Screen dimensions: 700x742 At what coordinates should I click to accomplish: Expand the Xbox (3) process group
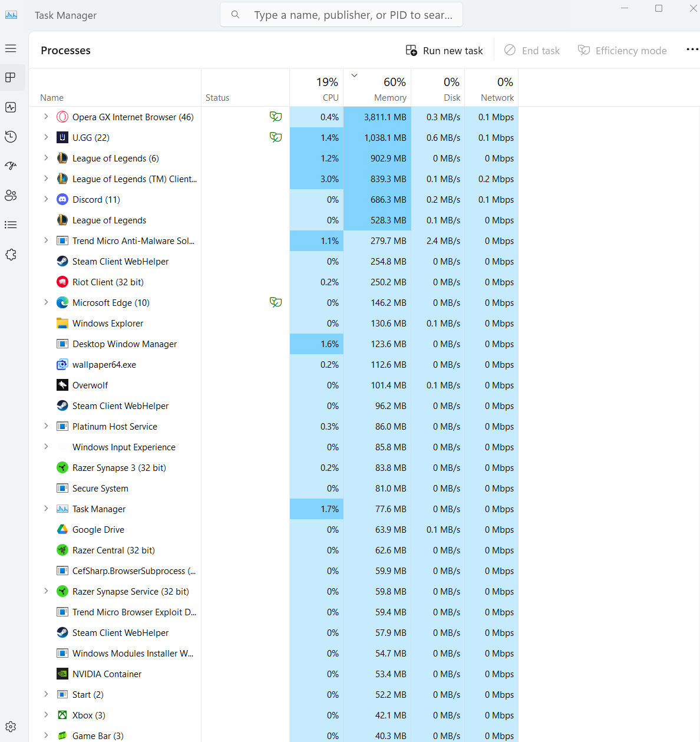(x=46, y=715)
